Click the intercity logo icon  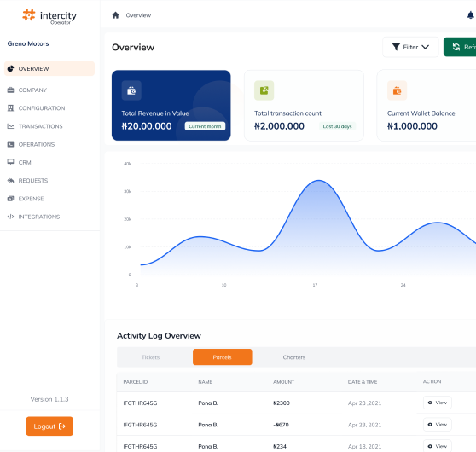pyautogui.click(x=29, y=14)
